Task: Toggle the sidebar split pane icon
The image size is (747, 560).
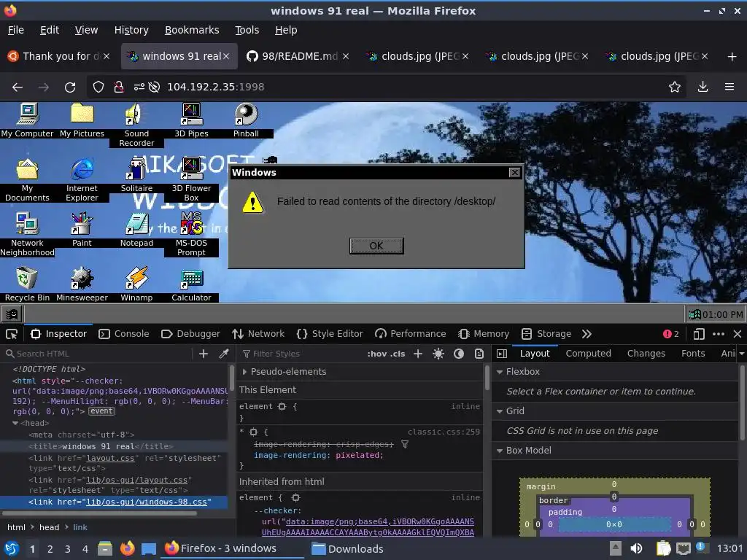Action: coord(502,354)
